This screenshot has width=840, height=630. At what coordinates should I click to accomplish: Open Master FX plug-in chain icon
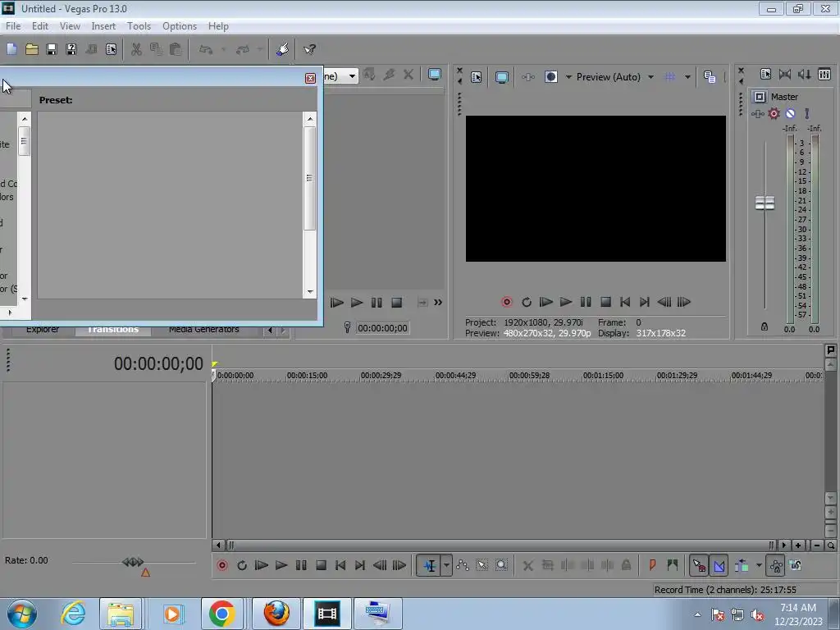[x=757, y=113]
